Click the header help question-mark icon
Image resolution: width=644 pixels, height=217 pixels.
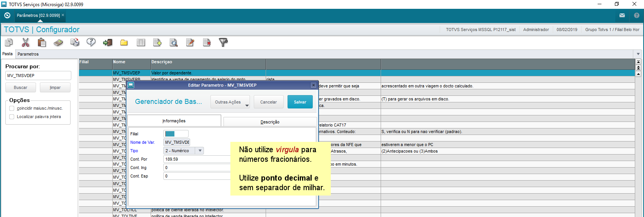(x=637, y=15)
